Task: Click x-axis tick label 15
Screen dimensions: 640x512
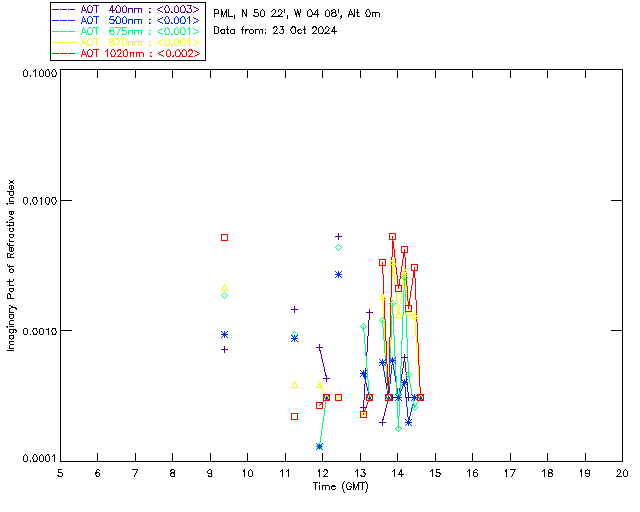Action: tap(435, 473)
